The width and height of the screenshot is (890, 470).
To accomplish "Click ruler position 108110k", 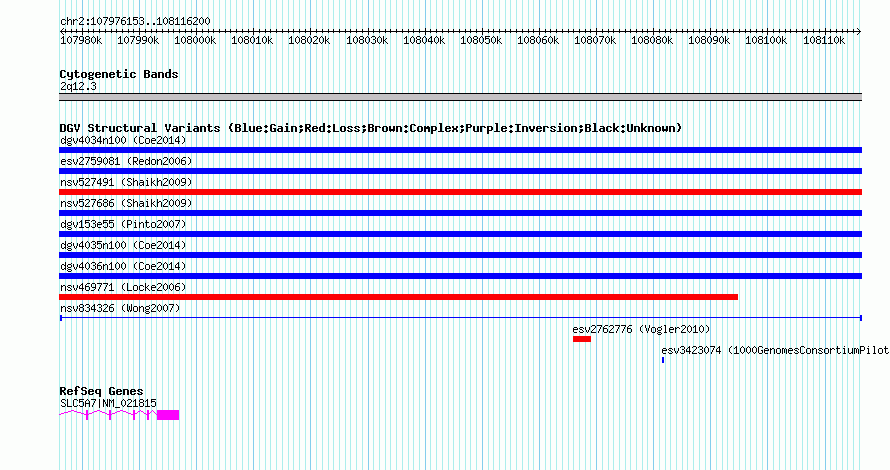I will (x=824, y=41).
